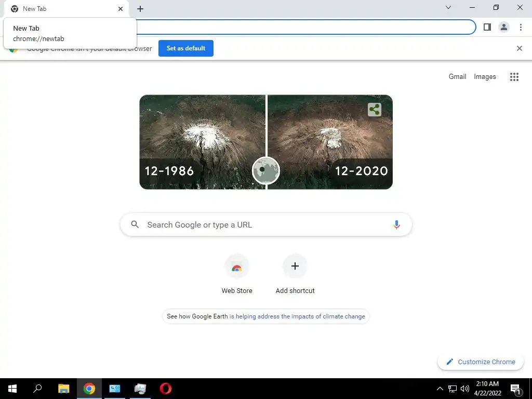Dismiss the default browser infobar
Viewport: 532px width, 399px height.
click(520, 48)
